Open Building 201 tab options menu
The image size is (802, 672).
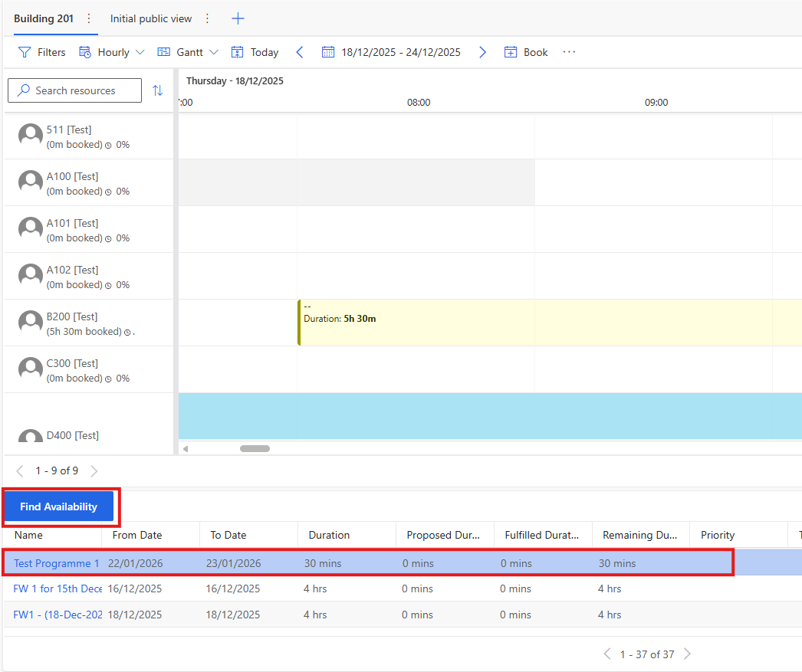pyautogui.click(x=89, y=18)
